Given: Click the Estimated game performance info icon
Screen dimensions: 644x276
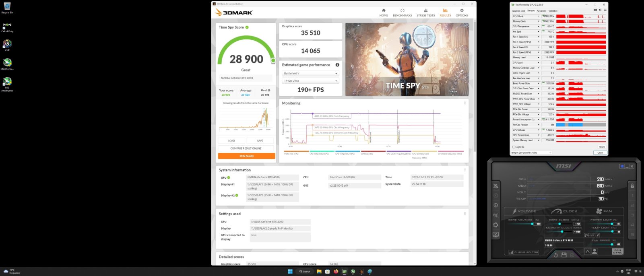Looking at the screenshot, I should [x=337, y=65].
